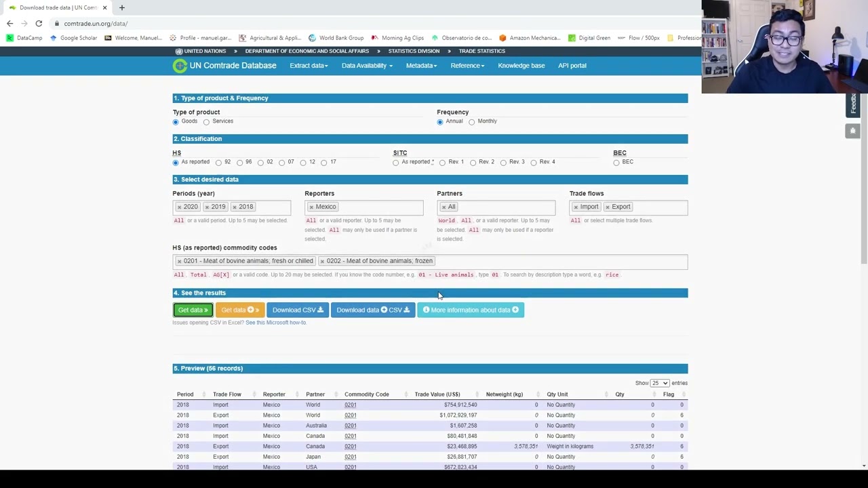Remove the 0201 fresh or chilled commodity tag
This screenshot has height=488, width=868.
[x=179, y=261]
